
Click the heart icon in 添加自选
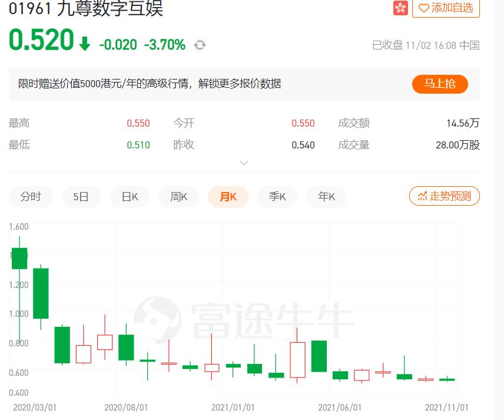coord(424,8)
